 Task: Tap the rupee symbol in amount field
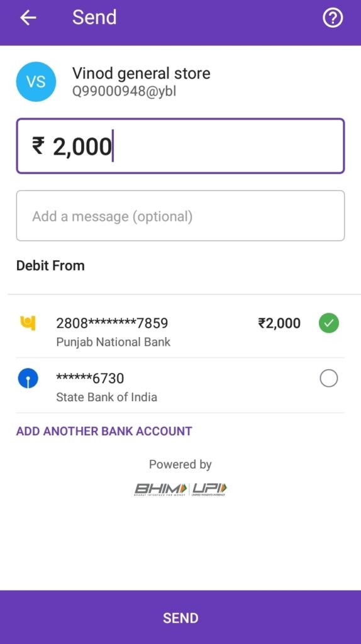pos(38,146)
